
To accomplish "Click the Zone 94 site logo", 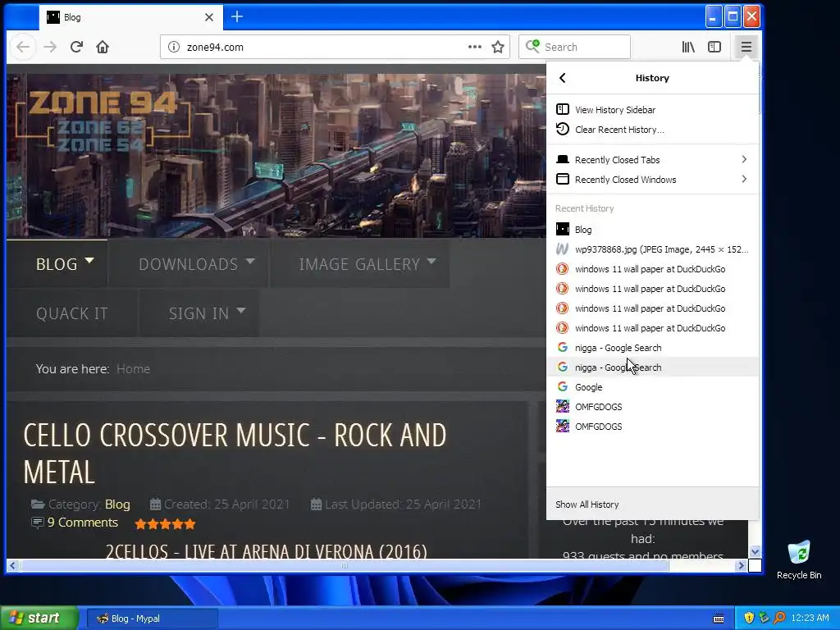I will tap(103, 122).
